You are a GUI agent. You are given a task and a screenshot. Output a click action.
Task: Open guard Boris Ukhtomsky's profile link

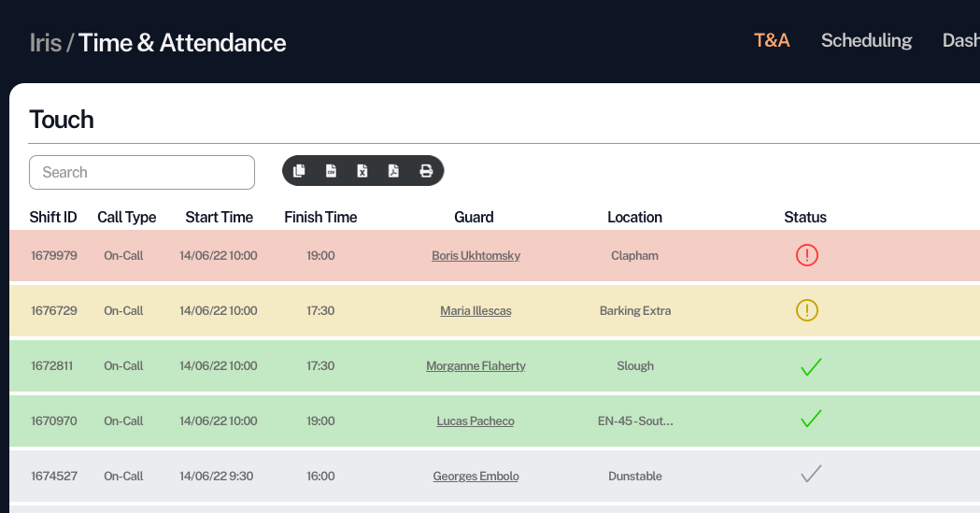click(x=476, y=255)
